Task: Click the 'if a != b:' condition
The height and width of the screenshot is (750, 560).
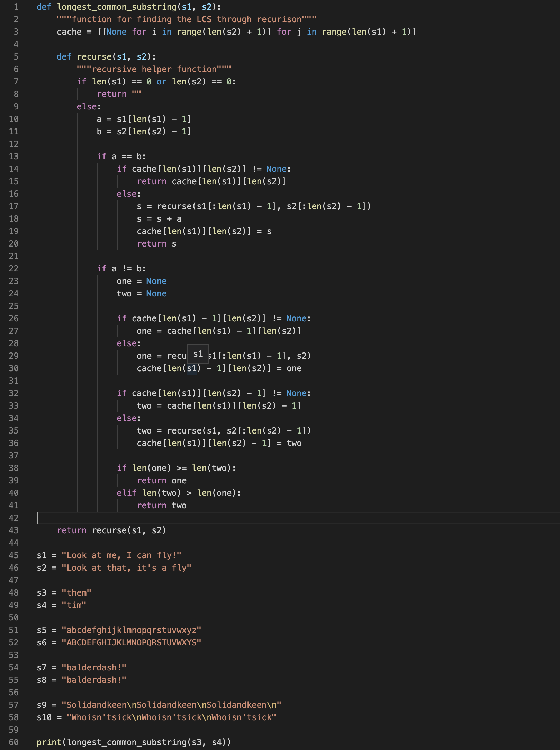Action: (121, 269)
